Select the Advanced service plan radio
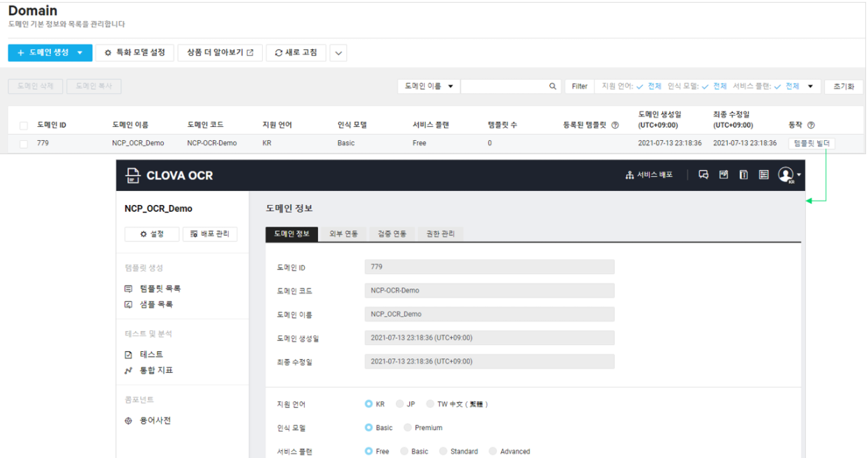The width and height of the screenshot is (868, 458). click(x=493, y=452)
